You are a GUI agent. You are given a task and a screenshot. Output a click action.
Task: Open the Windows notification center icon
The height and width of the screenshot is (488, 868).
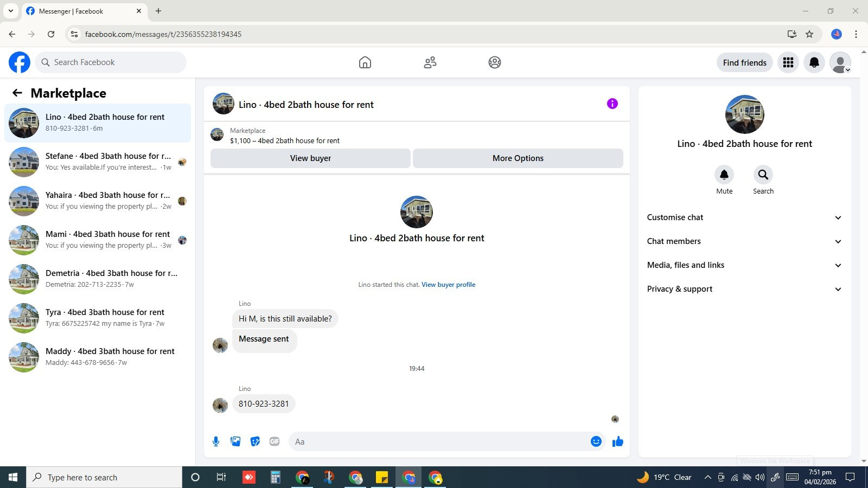pyautogui.click(x=851, y=477)
